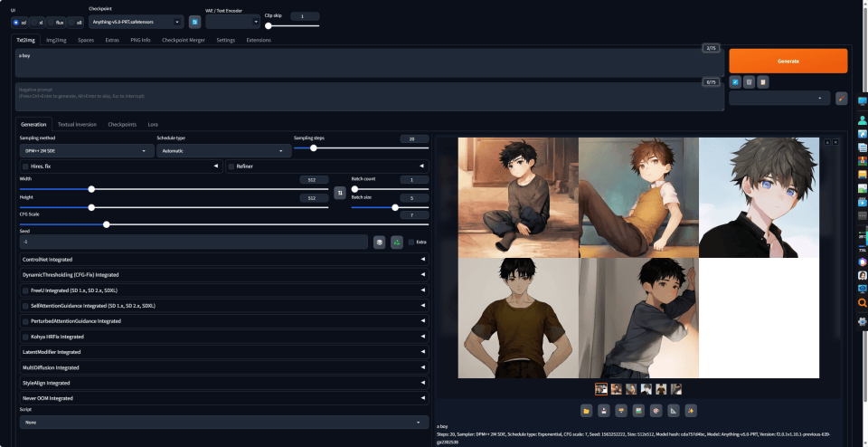Click the clipboard apply styles icon
The width and height of the screenshot is (868, 447).
click(x=763, y=82)
